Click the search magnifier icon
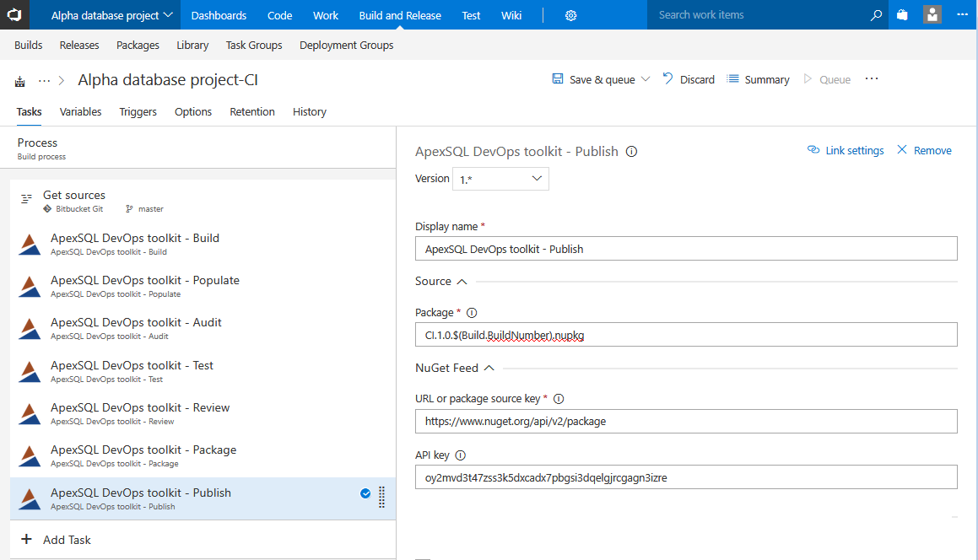 coord(877,15)
